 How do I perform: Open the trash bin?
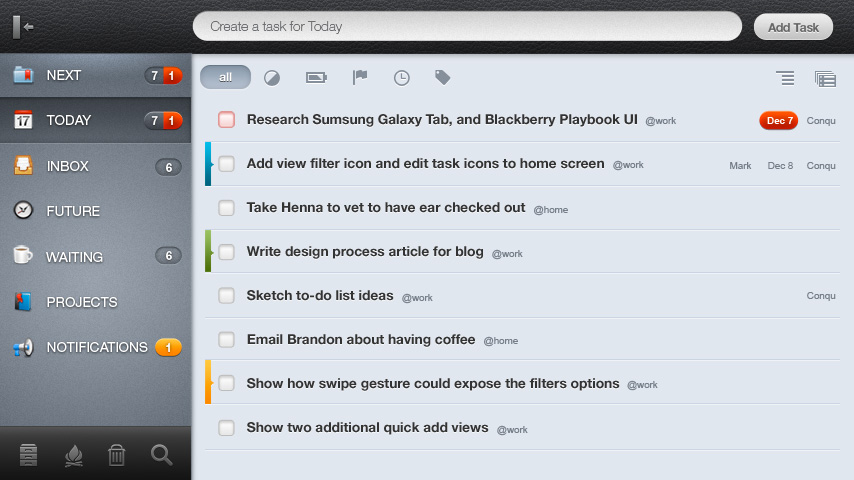pos(117,455)
